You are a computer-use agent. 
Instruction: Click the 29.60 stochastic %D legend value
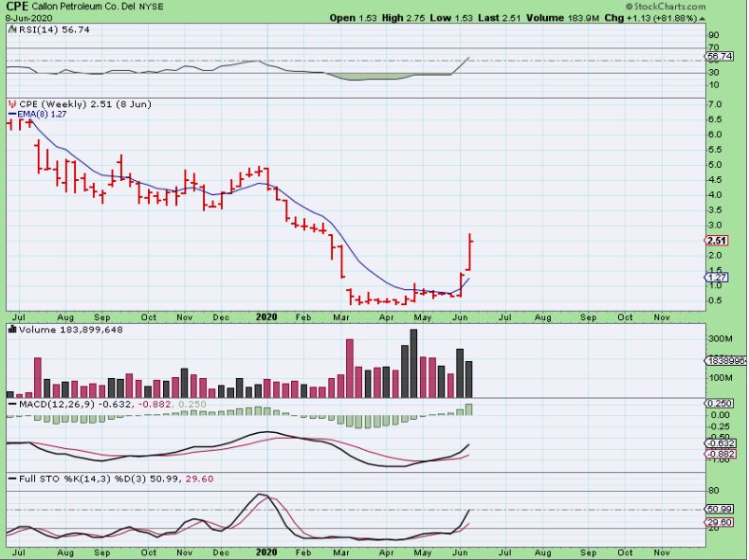point(200,479)
